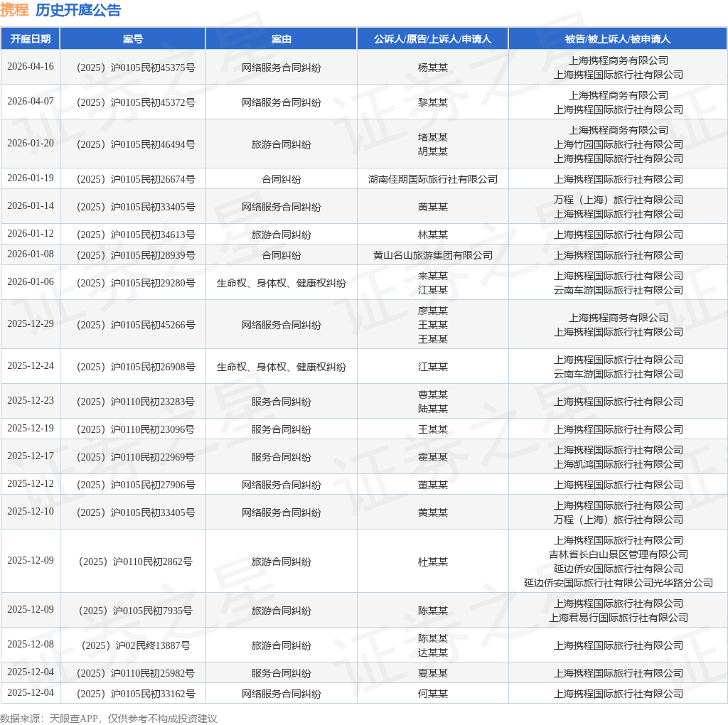Click the 开庭日期 column header

tap(31, 39)
